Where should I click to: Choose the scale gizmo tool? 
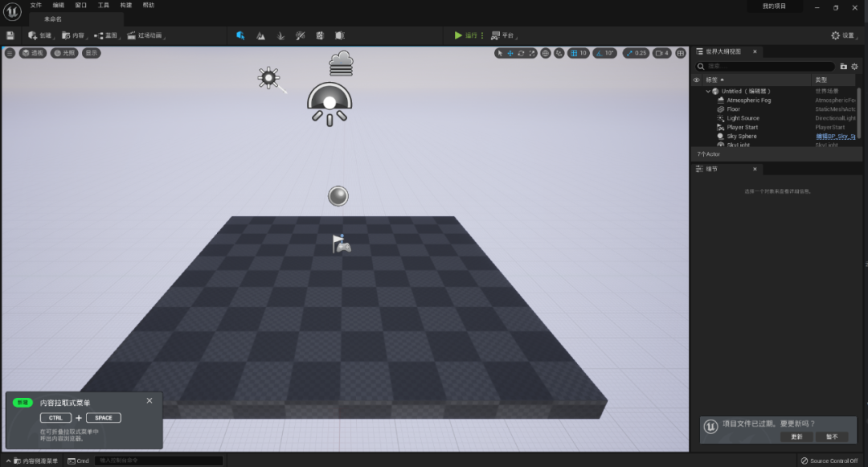531,53
